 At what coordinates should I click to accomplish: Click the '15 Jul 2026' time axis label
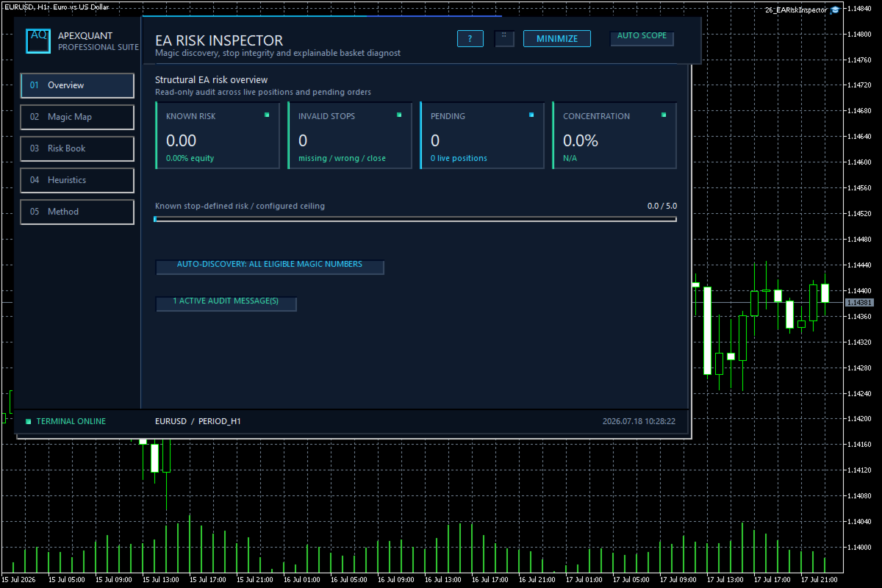pyautogui.click(x=18, y=579)
